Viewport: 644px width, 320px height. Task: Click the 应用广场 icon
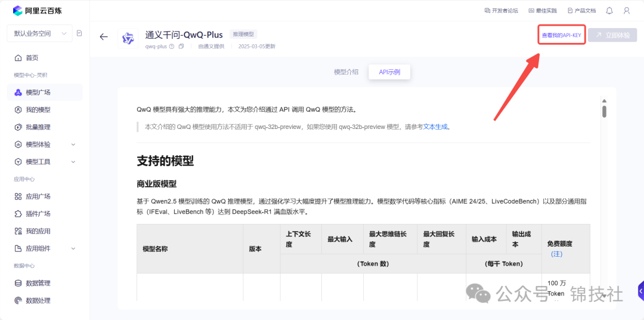click(18, 196)
